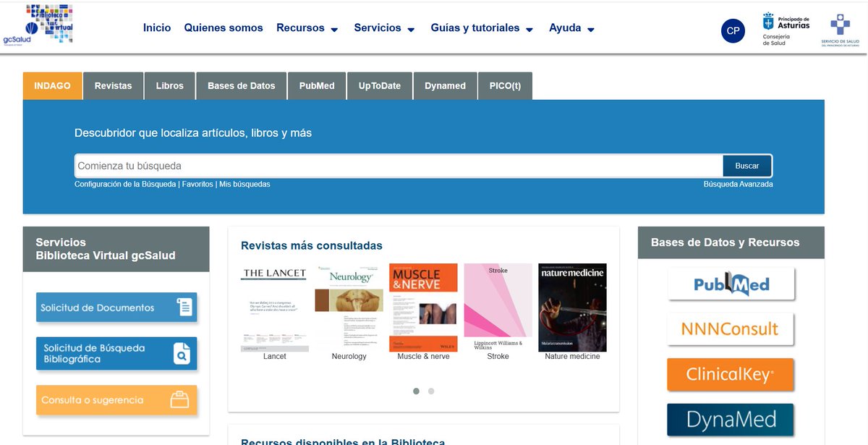Switch to the Dynamed tab
Viewport: 868px width, 445px height.
point(445,85)
